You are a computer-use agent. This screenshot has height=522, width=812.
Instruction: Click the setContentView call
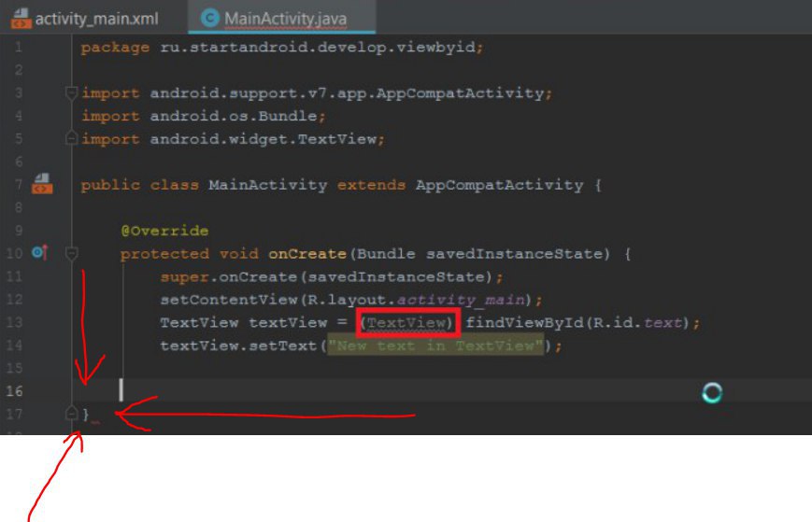coord(351,300)
